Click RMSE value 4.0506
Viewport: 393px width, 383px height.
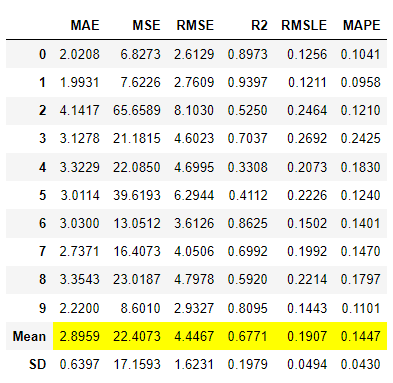(x=194, y=251)
